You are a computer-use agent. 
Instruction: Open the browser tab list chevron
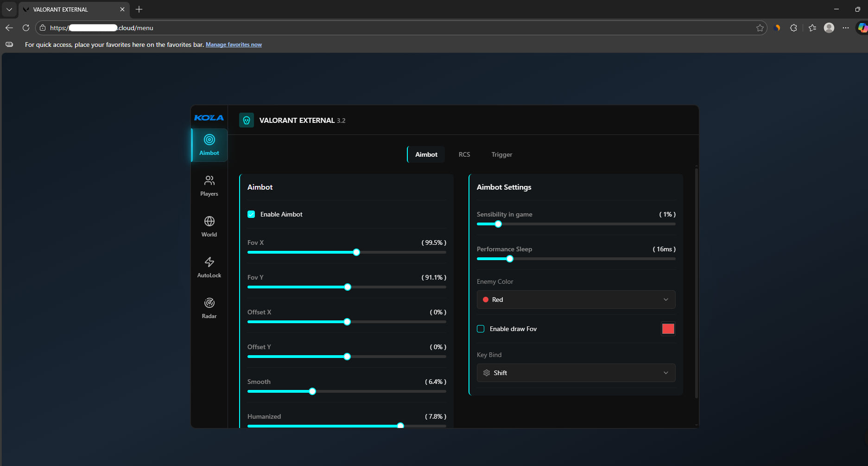pyautogui.click(x=9, y=9)
